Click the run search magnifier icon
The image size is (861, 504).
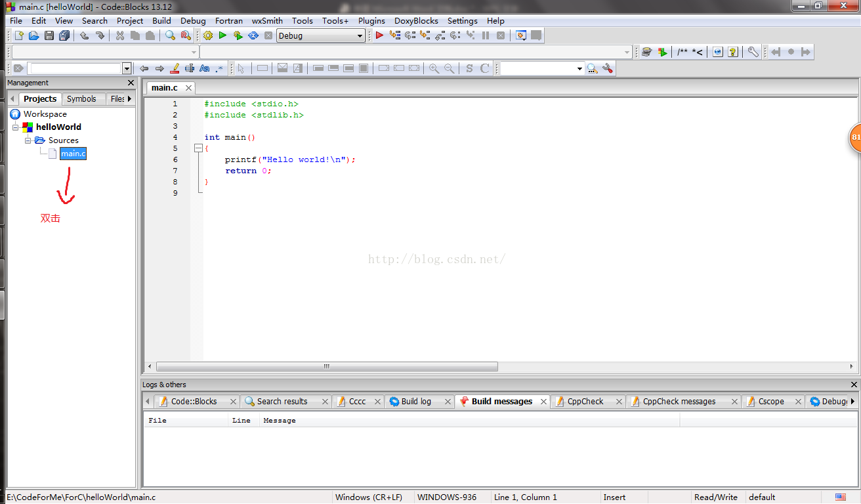tap(592, 68)
